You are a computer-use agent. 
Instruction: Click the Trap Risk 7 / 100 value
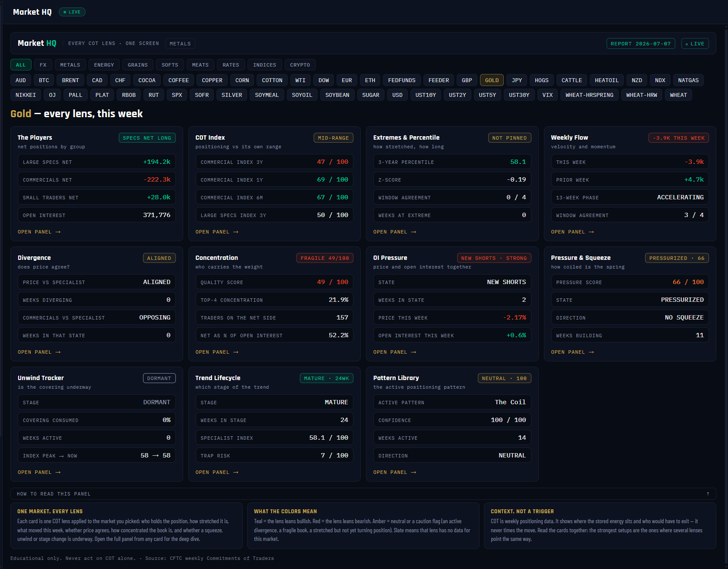tap(334, 455)
